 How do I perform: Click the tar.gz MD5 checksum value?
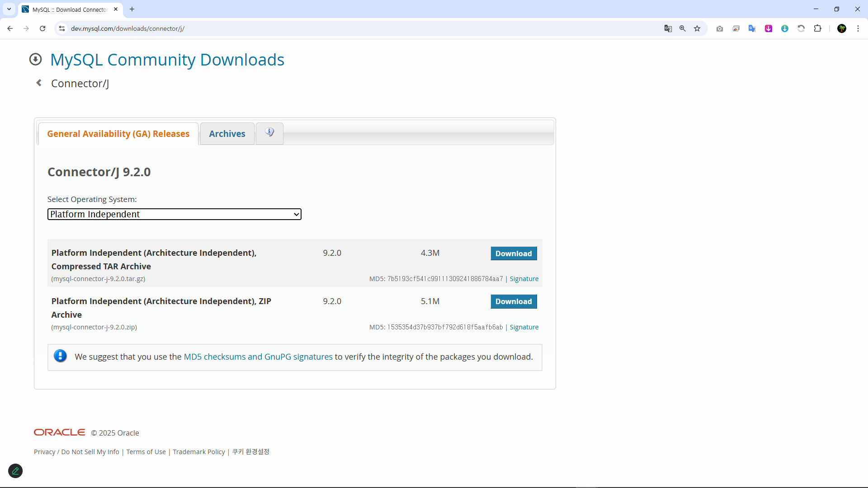pos(445,279)
